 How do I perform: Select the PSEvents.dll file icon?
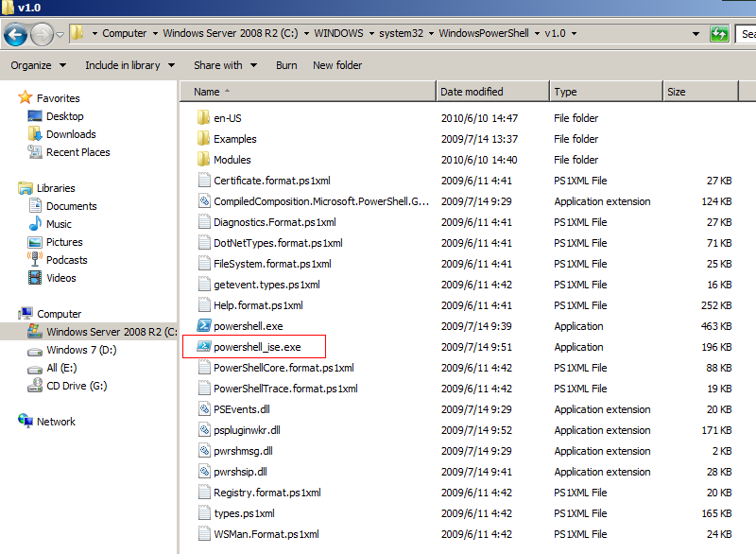(x=204, y=408)
